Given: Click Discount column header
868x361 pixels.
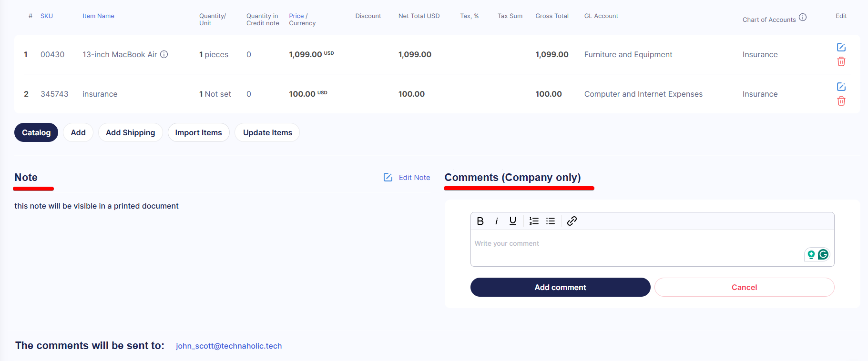Looking at the screenshot, I should click(x=368, y=16).
